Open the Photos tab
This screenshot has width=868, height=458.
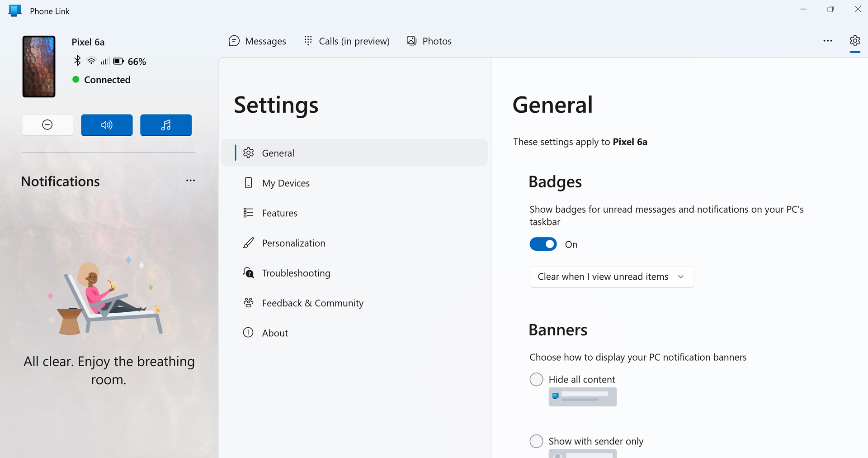429,41
